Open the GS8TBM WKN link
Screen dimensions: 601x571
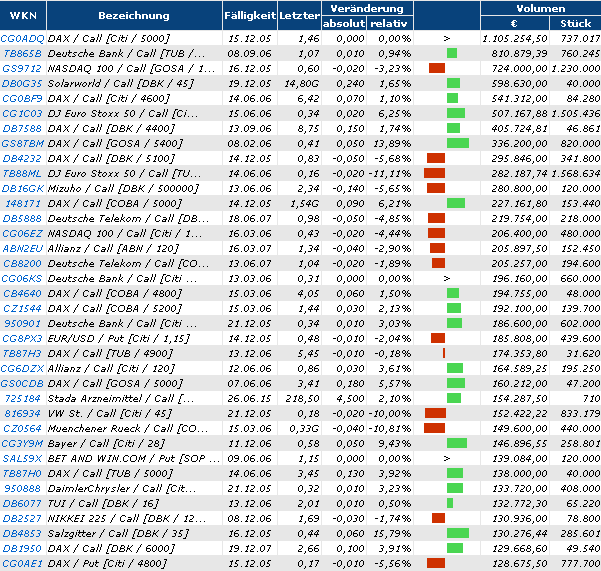point(22,143)
